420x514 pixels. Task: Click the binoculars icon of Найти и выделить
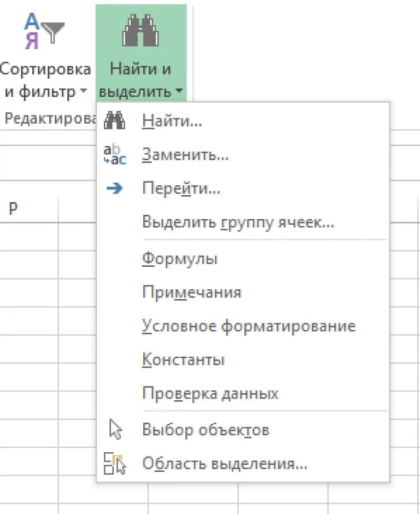[141, 30]
